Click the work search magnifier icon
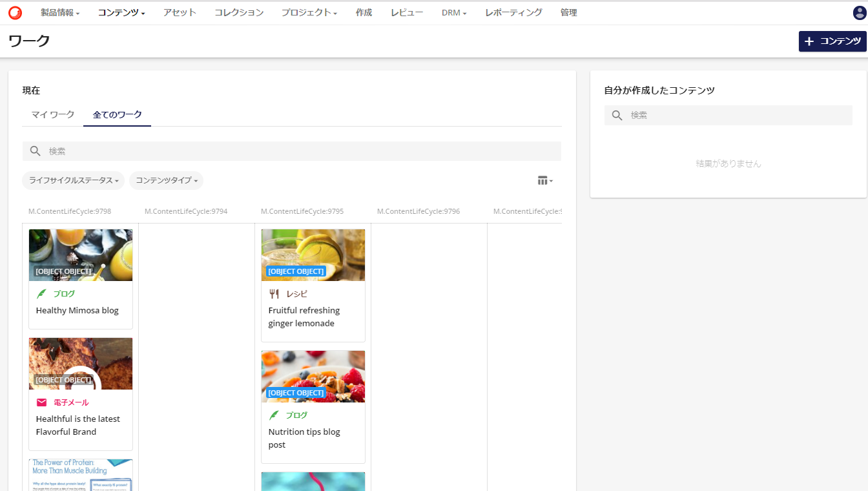The height and width of the screenshot is (491, 868). (36, 151)
